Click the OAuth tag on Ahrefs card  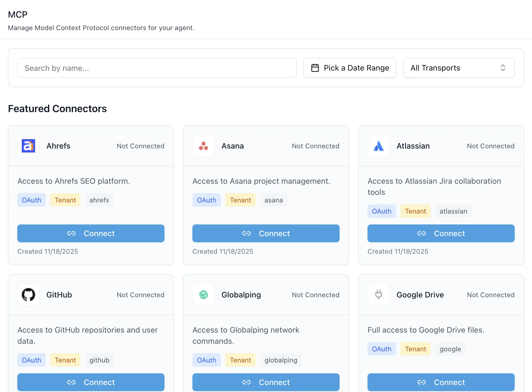[32, 200]
